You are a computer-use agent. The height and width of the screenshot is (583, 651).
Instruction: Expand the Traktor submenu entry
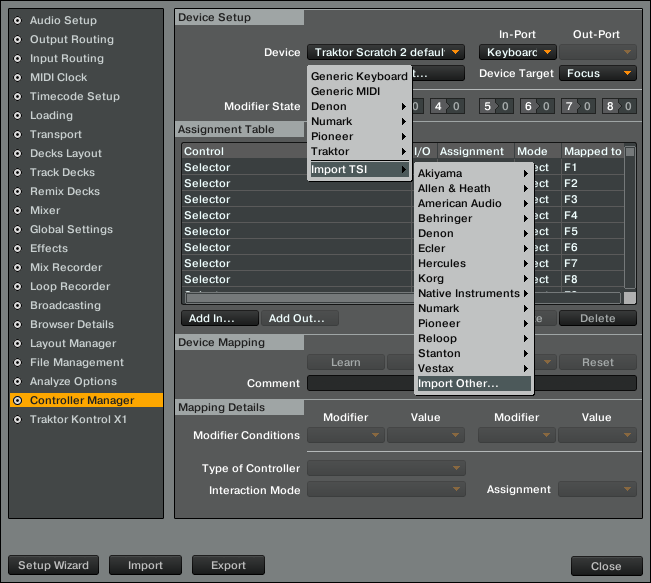[359, 152]
